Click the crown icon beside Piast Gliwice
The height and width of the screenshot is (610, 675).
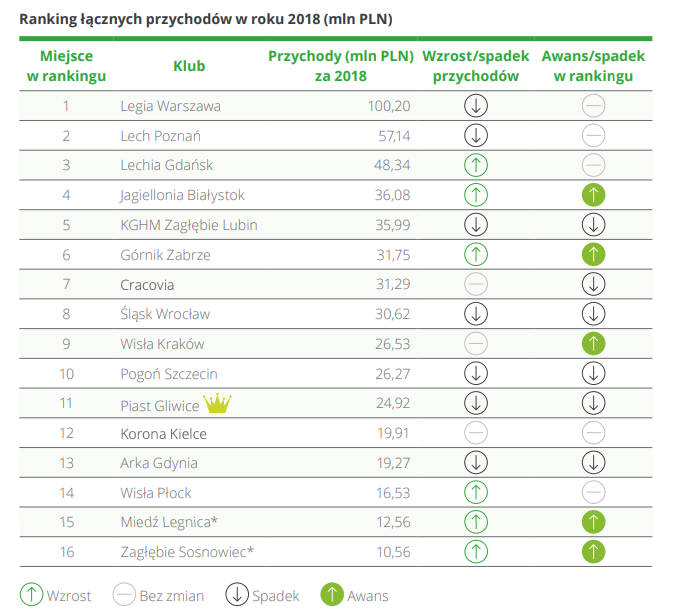coord(218,404)
